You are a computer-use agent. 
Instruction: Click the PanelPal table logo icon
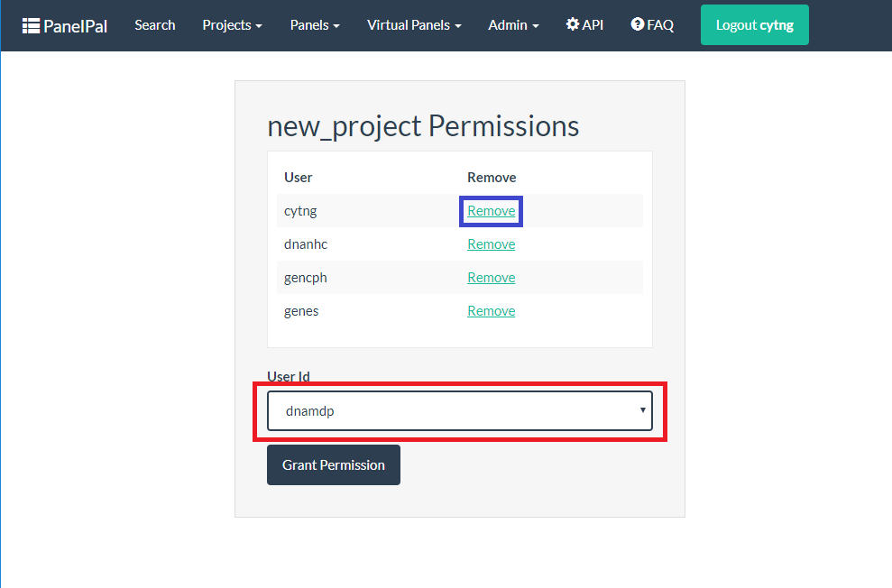(x=31, y=26)
